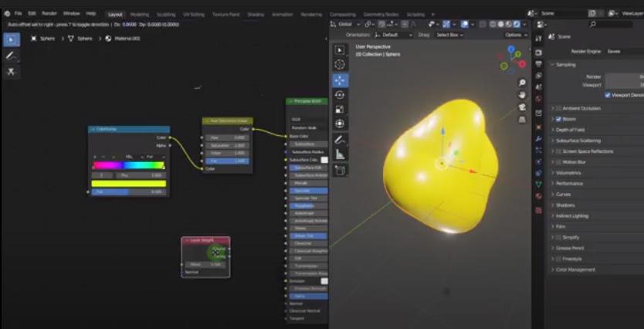Switch to rendered viewport shading mode
This screenshot has width=644, height=329.
[x=516, y=24]
